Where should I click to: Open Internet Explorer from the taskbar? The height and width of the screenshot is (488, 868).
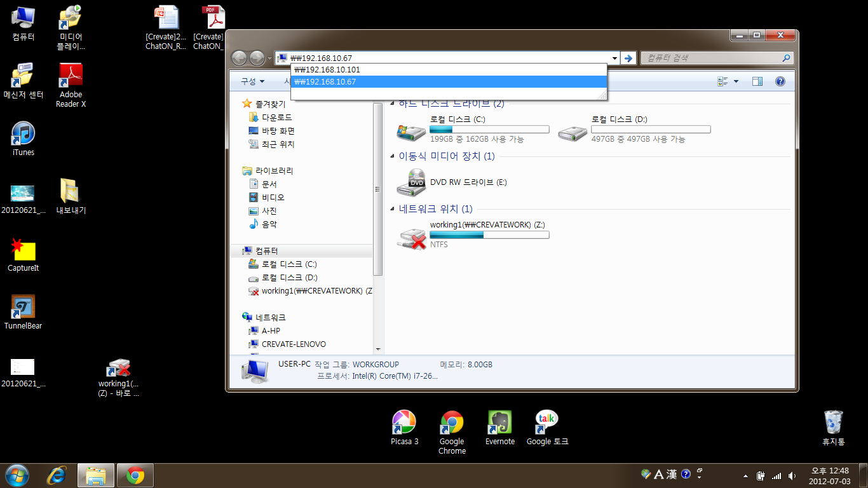pos(57,475)
